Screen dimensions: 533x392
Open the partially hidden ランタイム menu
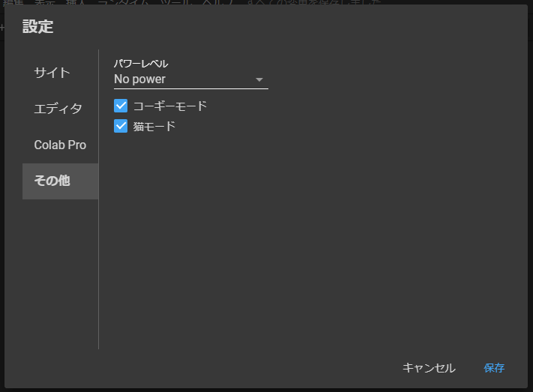[x=124, y=2]
